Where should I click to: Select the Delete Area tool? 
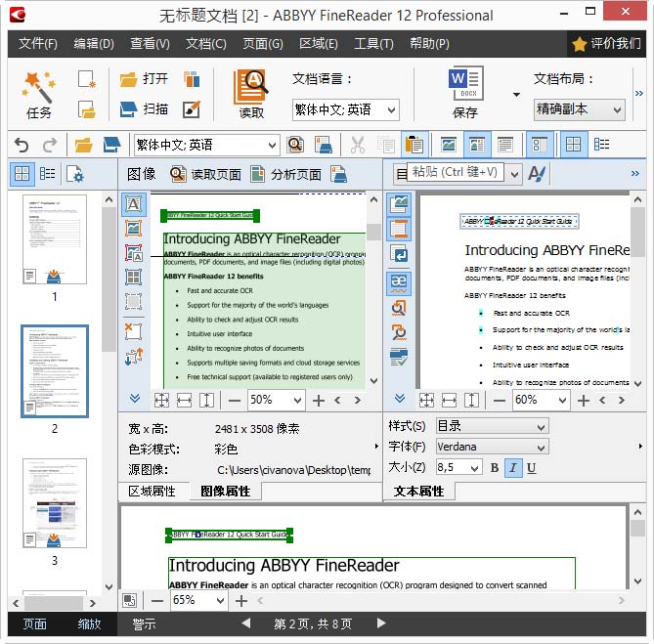[134, 331]
